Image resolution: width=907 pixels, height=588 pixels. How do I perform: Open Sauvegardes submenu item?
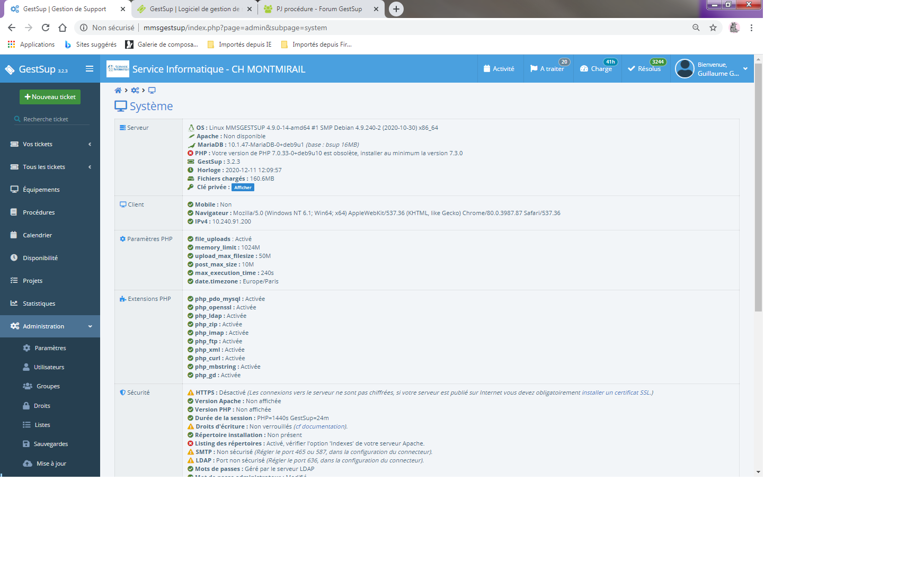point(51,444)
